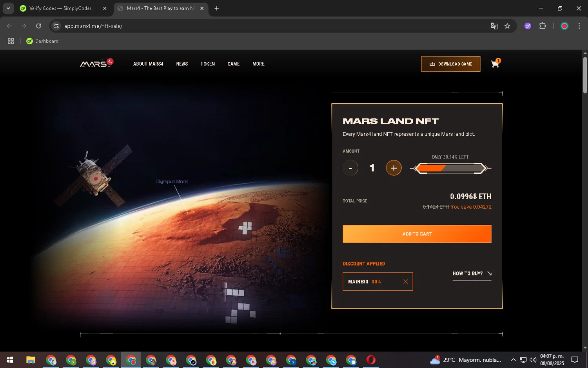Open the network status icon
This screenshot has width=588, height=368.
click(523, 360)
